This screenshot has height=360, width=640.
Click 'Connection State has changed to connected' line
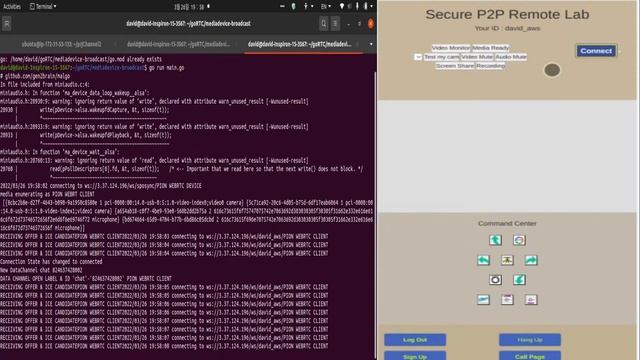[x=51, y=262]
